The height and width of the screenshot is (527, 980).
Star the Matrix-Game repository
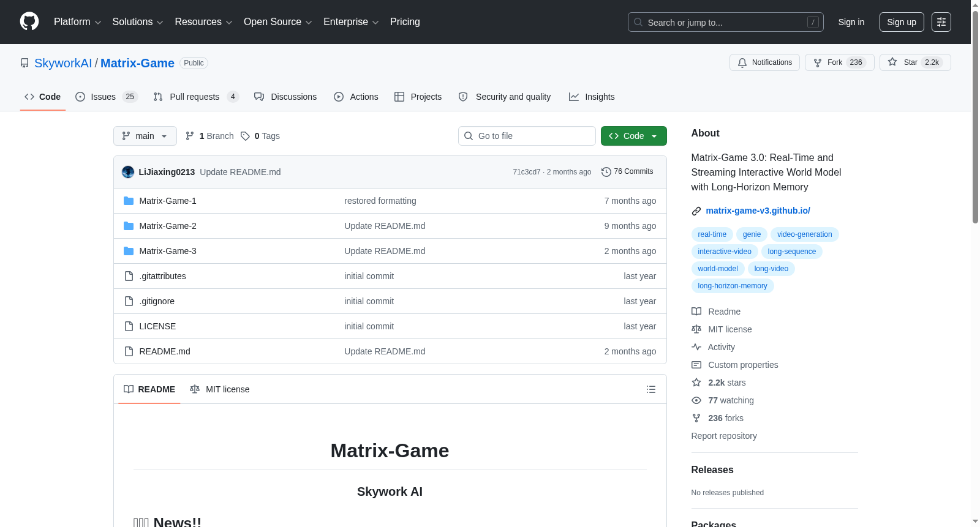pyautogui.click(x=915, y=62)
